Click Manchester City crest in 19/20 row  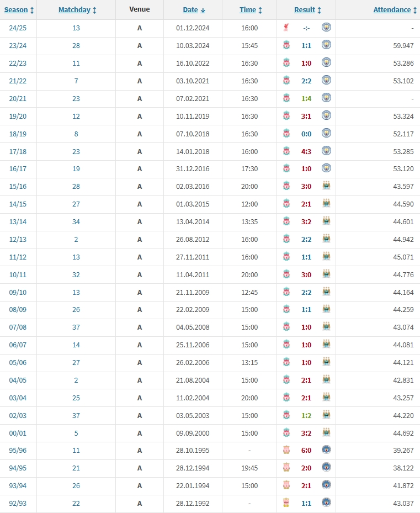(x=326, y=116)
